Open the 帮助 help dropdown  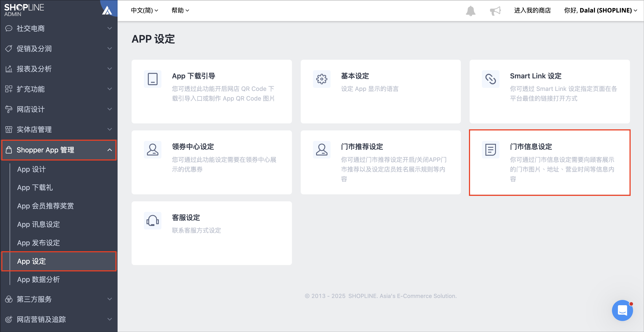click(180, 10)
